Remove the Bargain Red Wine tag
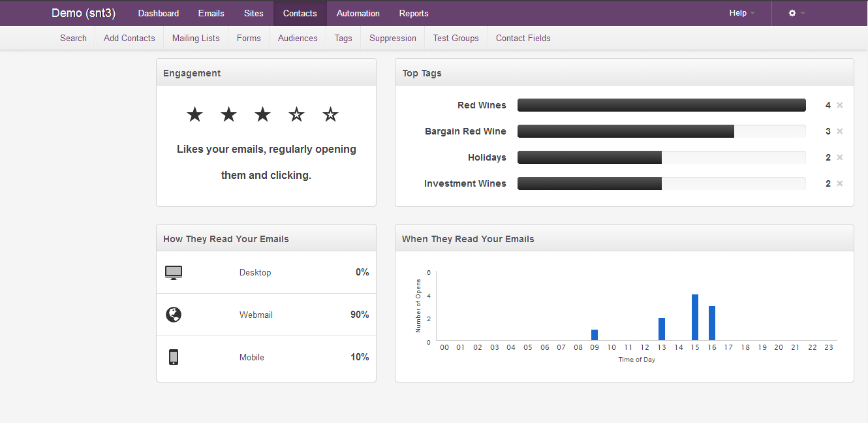 840,131
